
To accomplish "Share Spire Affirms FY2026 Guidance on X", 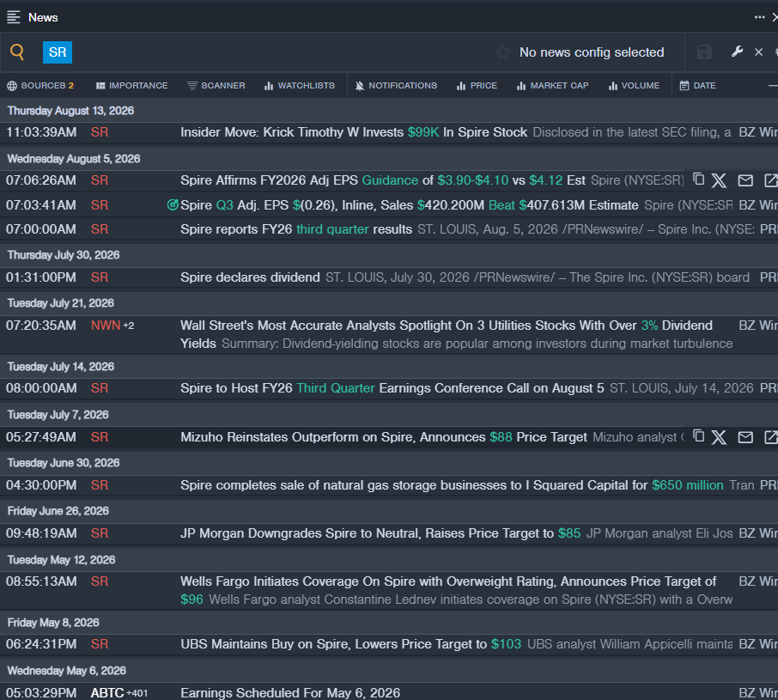I will tap(719, 180).
